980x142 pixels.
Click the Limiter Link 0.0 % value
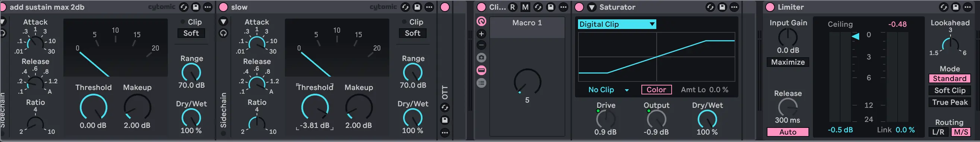[x=905, y=130]
